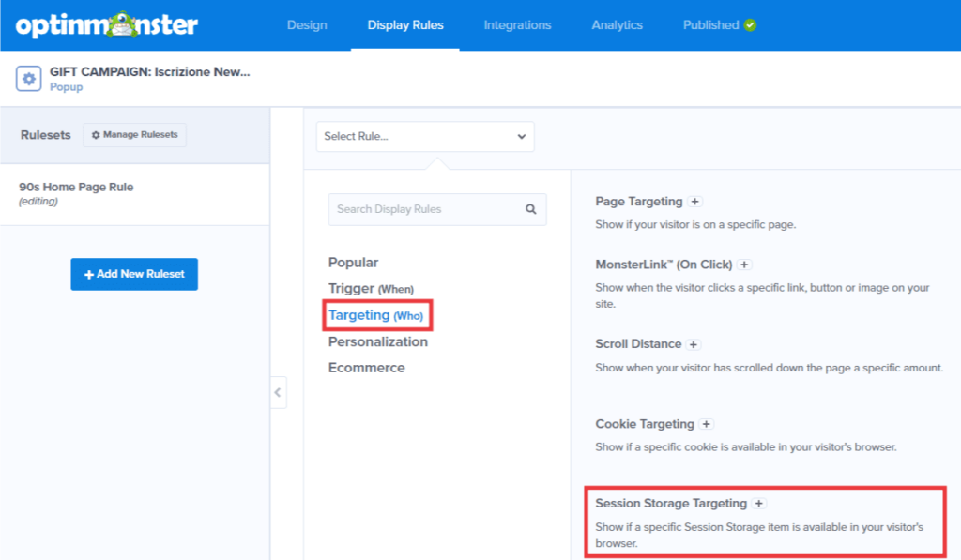This screenshot has height=560, width=961.
Task: Switch to the Integrations tab
Action: tap(517, 25)
